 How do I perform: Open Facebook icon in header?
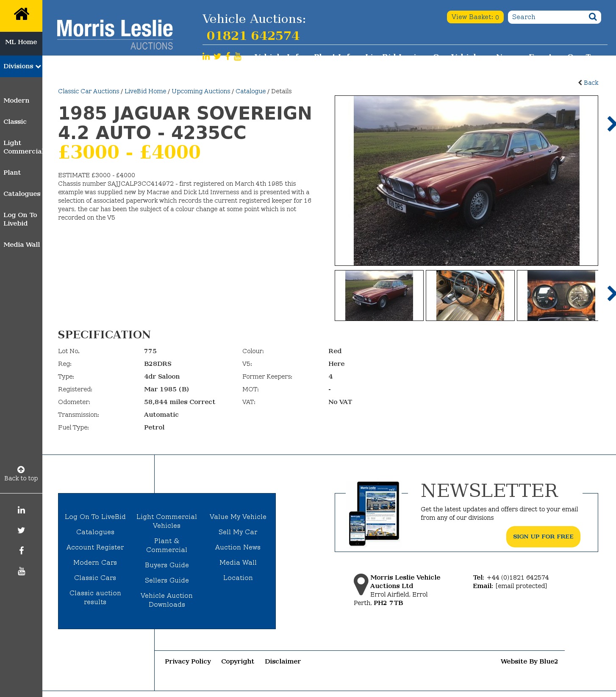(x=228, y=56)
